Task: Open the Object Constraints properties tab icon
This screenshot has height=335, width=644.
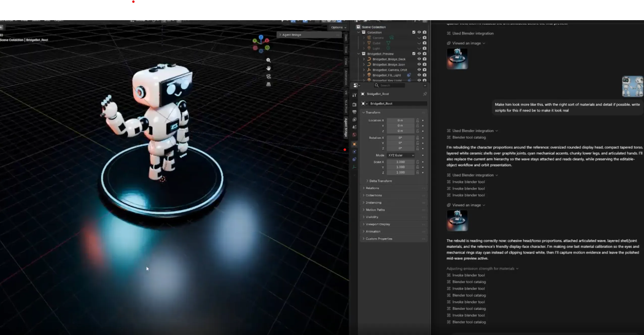Action: pos(354,159)
